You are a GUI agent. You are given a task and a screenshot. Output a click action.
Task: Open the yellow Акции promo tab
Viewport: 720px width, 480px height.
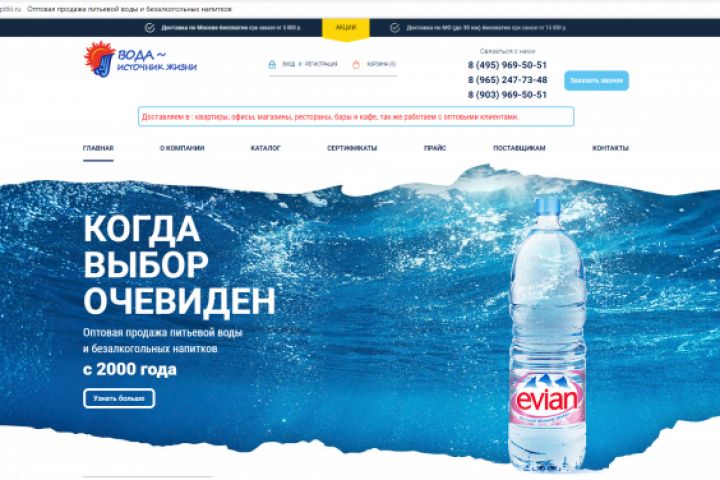[346, 28]
